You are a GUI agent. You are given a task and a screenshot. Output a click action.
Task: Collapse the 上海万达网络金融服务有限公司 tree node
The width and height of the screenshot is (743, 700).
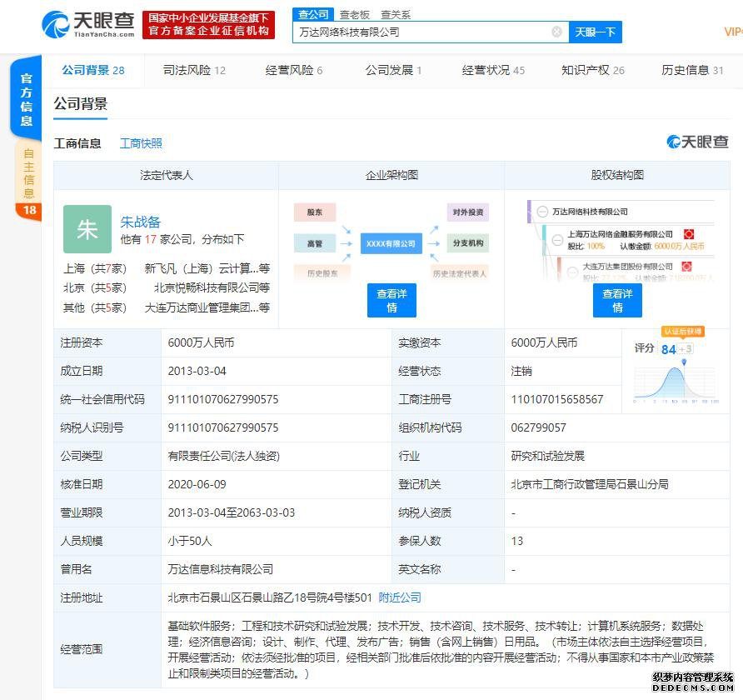click(557, 240)
